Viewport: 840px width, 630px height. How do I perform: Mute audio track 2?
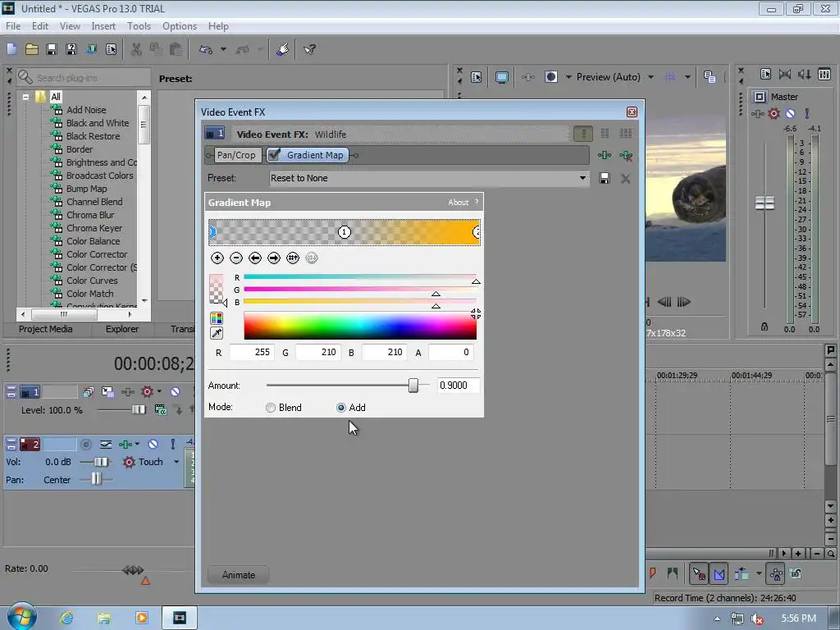point(153,444)
